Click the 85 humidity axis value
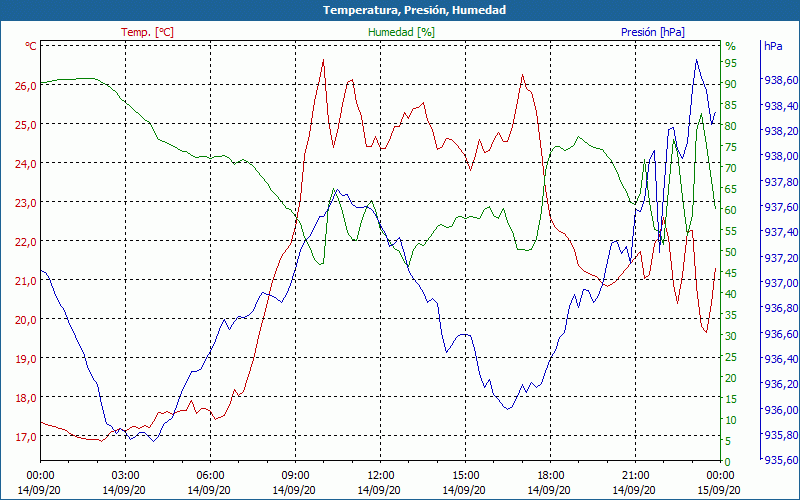 (731, 105)
